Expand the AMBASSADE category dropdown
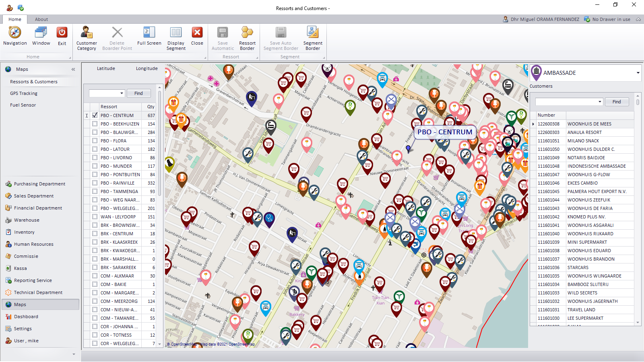 coord(638,73)
